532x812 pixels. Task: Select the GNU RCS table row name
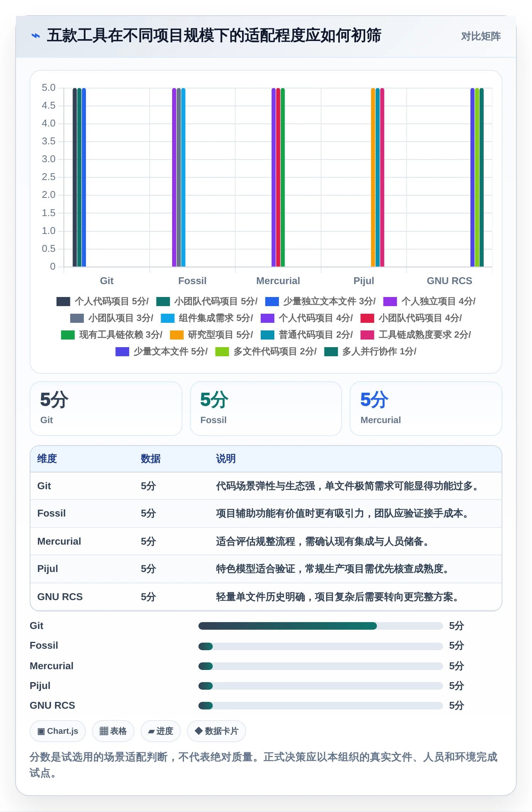click(60, 597)
